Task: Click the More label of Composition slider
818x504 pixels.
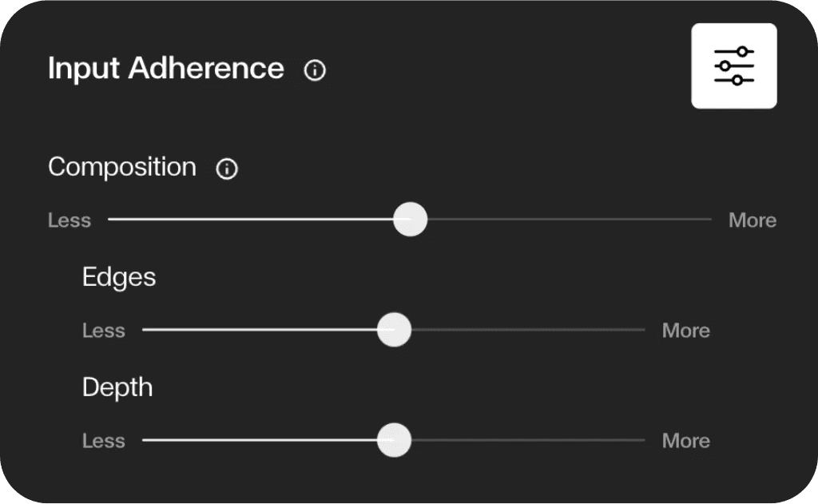Action: 752,220
